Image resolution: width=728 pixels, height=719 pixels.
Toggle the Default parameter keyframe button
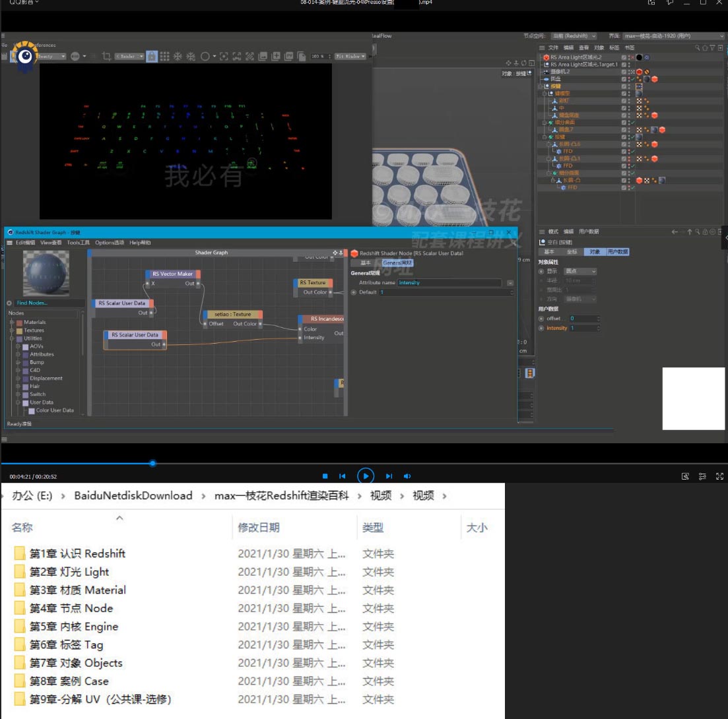pos(354,292)
